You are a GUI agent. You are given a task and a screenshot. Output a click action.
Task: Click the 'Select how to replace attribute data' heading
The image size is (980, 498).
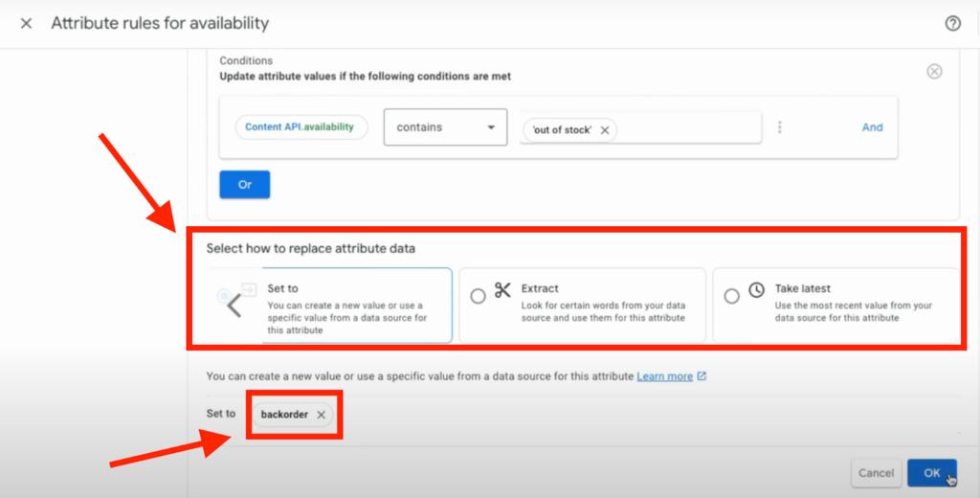coord(311,248)
